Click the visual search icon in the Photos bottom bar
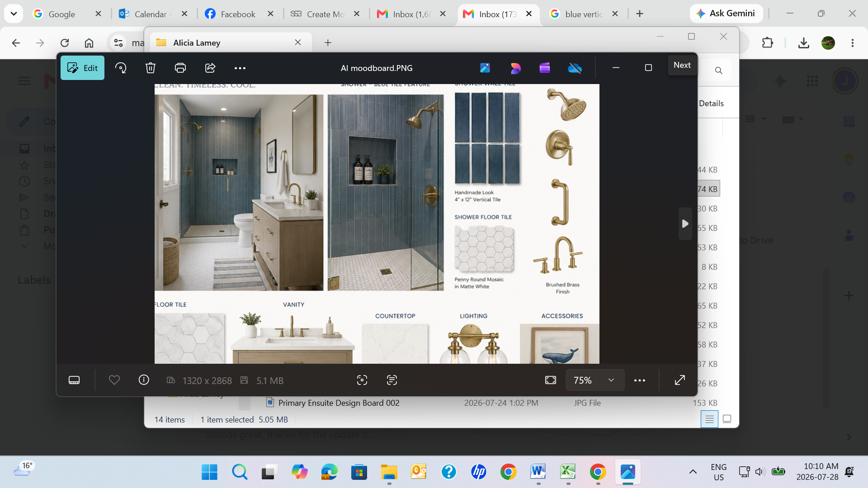The height and width of the screenshot is (488, 868). [362, 380]
